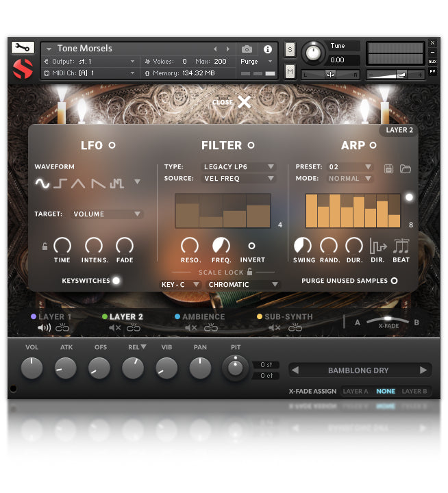Click the VOL knob
The height and width of the screenshot is (493, 448).
[x=32, y=368]
